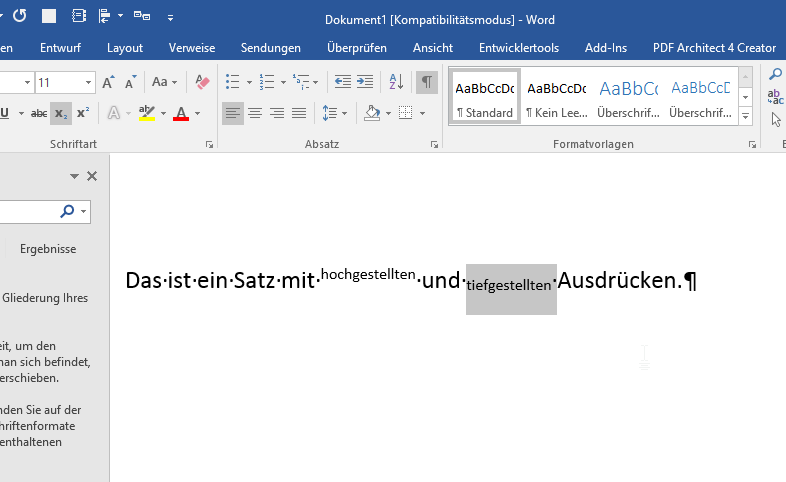Open line and paragraph spacing menu

[334, 113]
